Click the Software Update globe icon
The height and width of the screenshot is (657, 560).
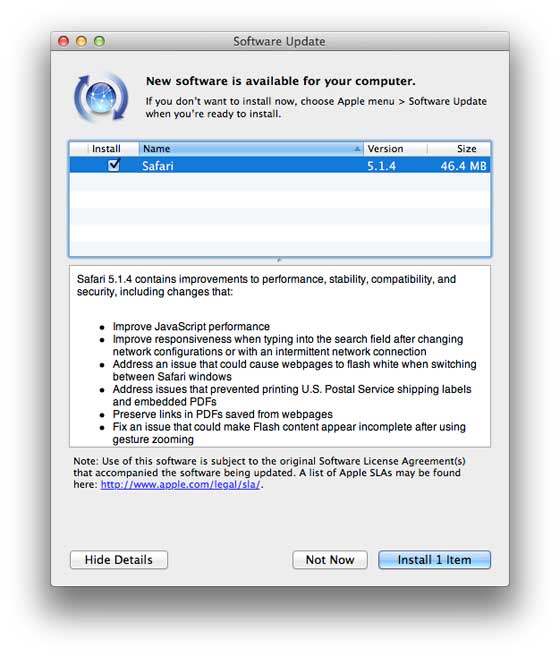tap(101, 97)
